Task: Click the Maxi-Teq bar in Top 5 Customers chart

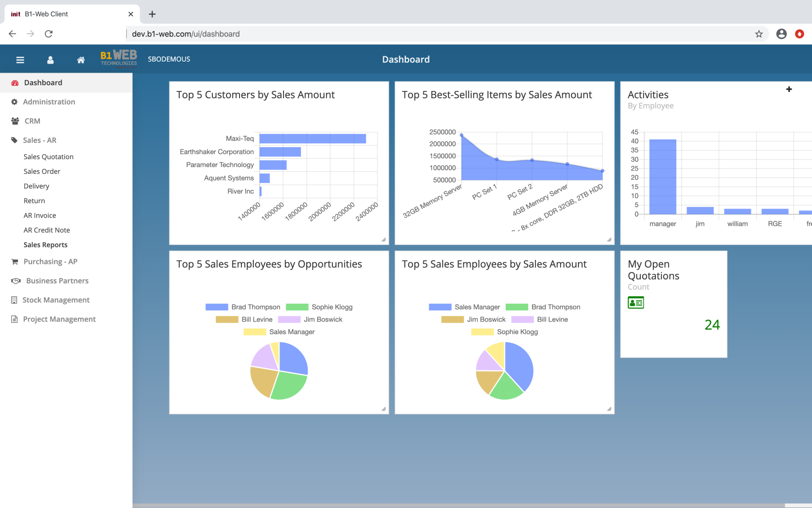Action: point(312,139)
